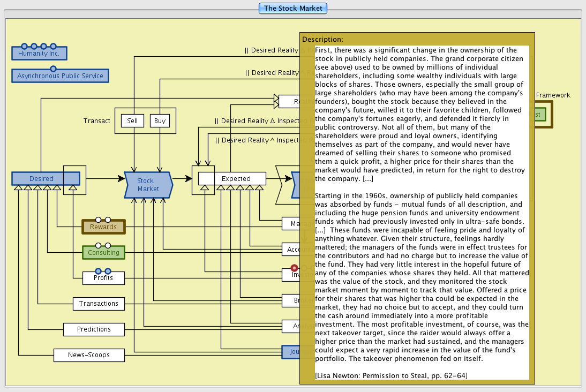586x392 pixels.
Task: Click the Expected box
Action: (x=236, y=179)
